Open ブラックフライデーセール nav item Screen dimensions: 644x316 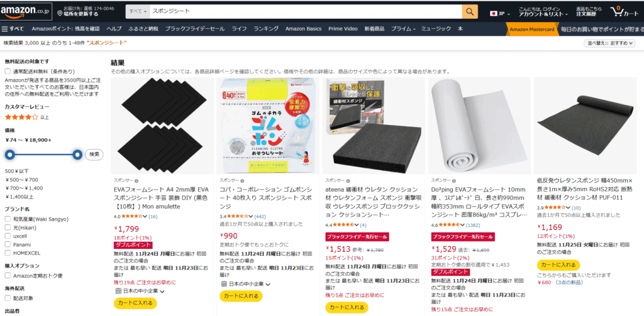(x=195, y=29)
